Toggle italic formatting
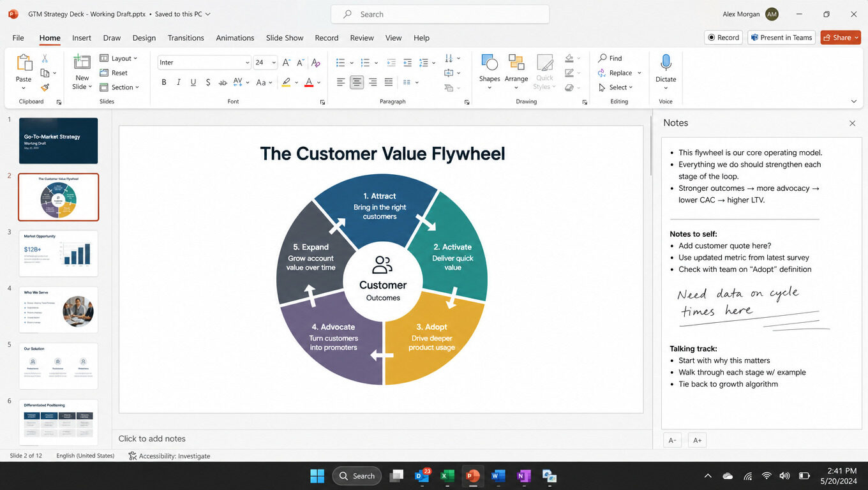The width and height of the screenshot is (868, 490). point(179,82)
